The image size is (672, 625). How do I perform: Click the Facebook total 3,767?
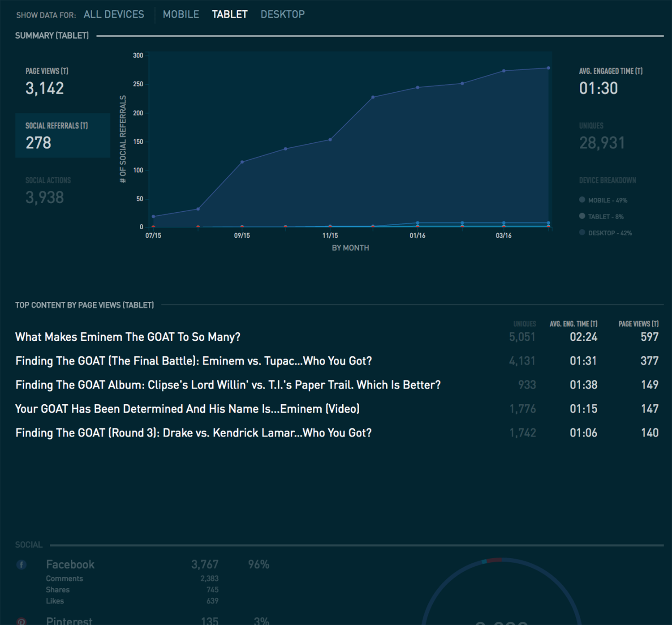[x=205, y=565]
